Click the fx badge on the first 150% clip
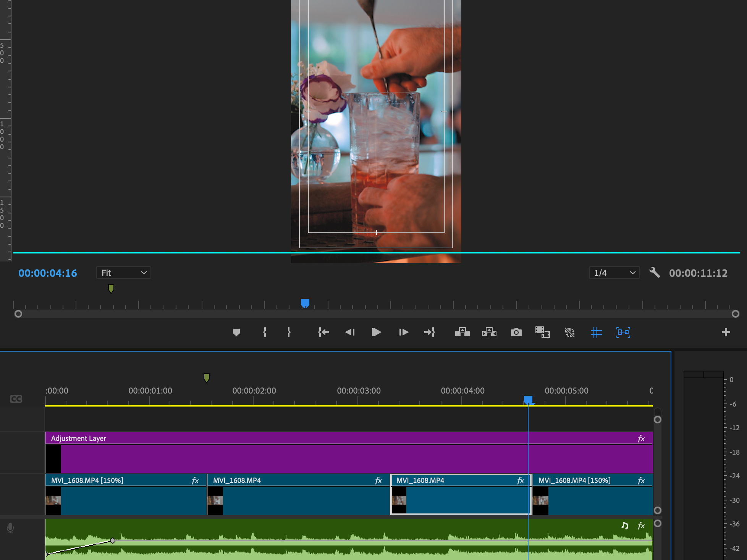Image resolution: width=747 pixels, height=560 pixels. (x=195, y=481)
